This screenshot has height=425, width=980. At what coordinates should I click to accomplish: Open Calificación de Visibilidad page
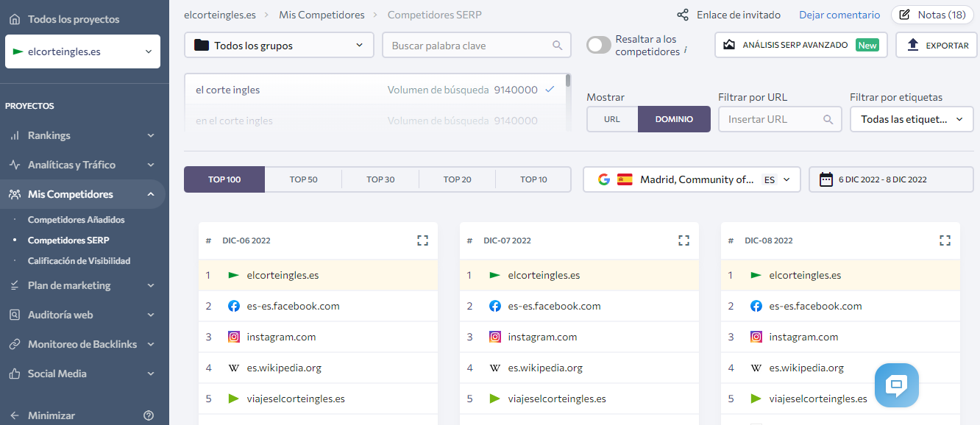(79, 261)
